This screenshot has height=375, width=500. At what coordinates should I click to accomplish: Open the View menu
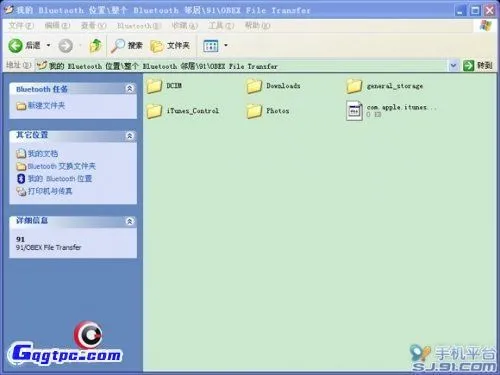[x=93, y=26]
